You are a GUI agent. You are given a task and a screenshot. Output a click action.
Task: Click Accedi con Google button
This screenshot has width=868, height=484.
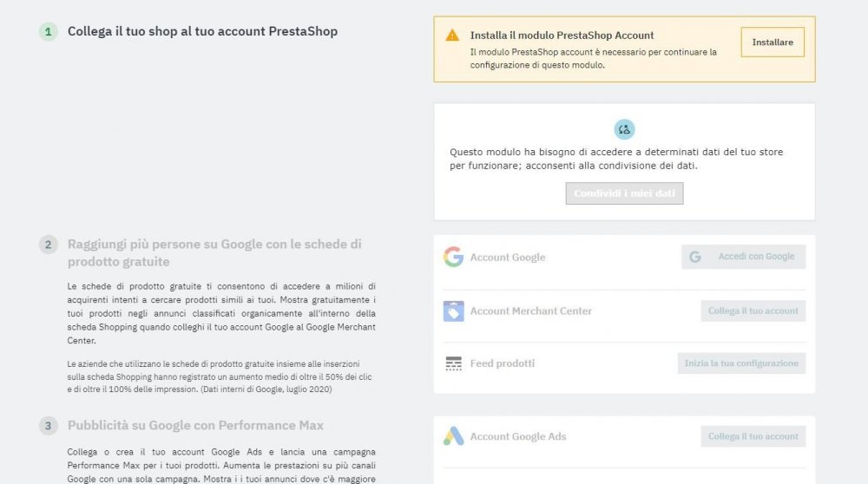(x=744, y=257)
